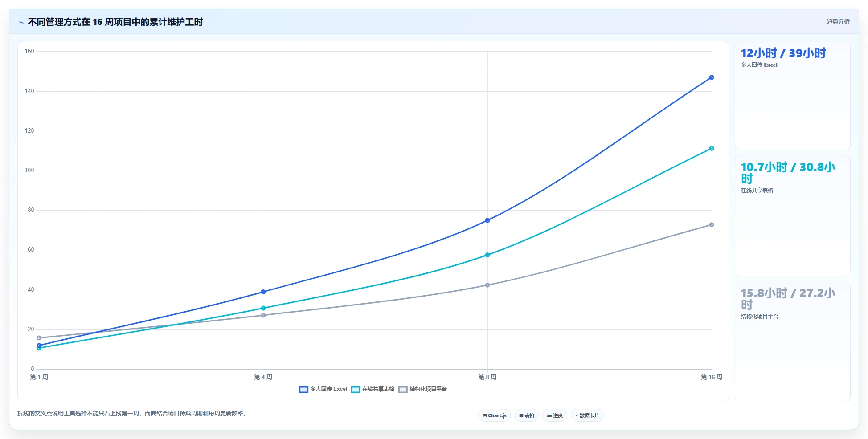868x439 pixels.
Task: Click the 第 8 周 x-axis label
Action: [x=487, y=378]
